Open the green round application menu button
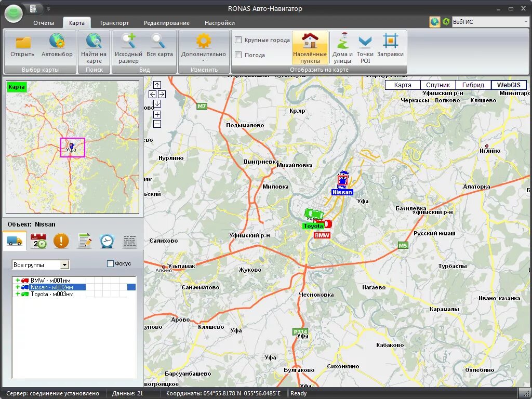 click(14, 13)
